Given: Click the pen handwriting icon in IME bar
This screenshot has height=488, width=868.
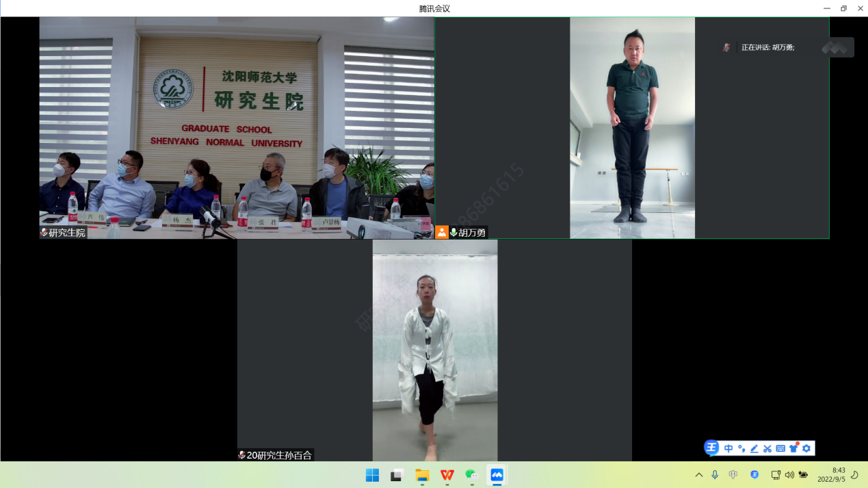Looking at the screenshot, I should click(x=754, y=448).
